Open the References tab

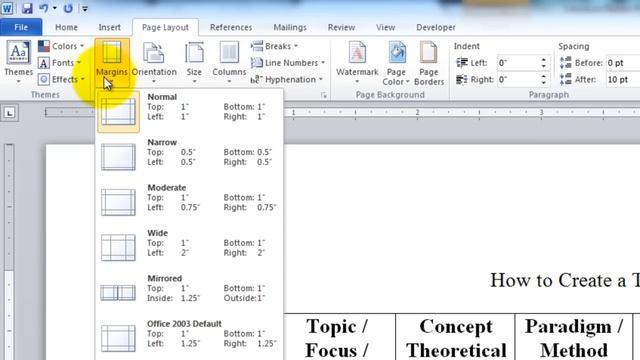point(231,27)
